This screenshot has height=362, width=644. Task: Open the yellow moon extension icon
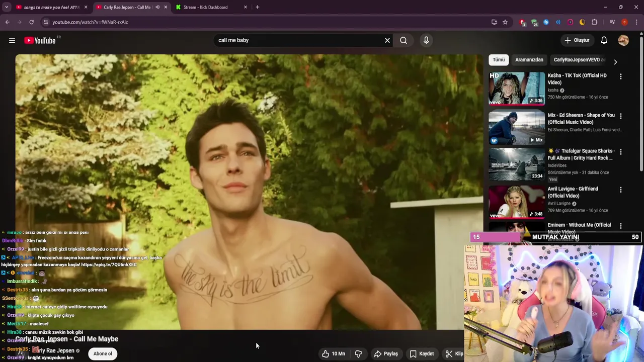click(582, 22)
